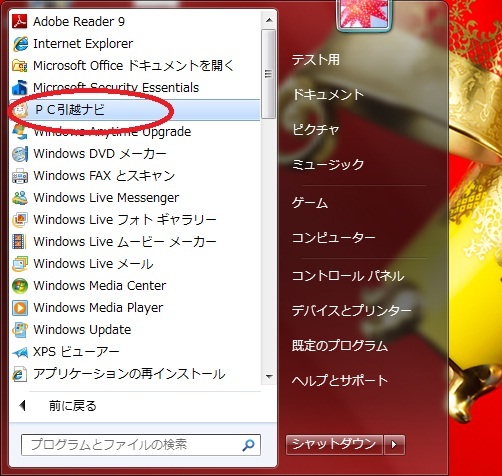Click the program list scrollbar thumb

click(x=269, y=74)
